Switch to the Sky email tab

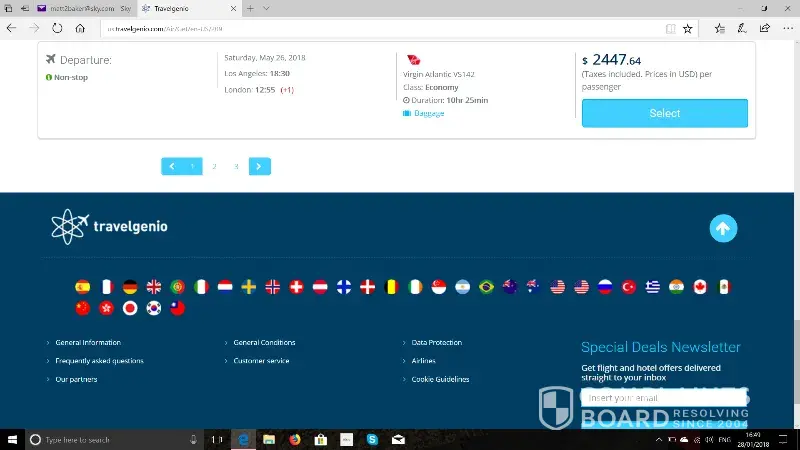[85, 8]
